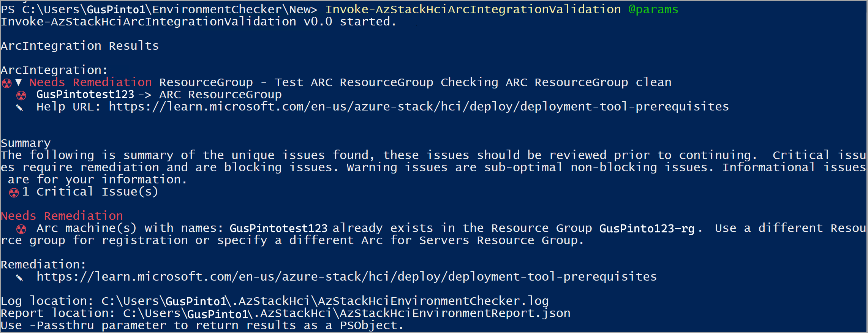Image resolution: width=868 pixels, height=333 pixels.
Task: Click the GusPinto123-rg resource group name
Action: 647,228
